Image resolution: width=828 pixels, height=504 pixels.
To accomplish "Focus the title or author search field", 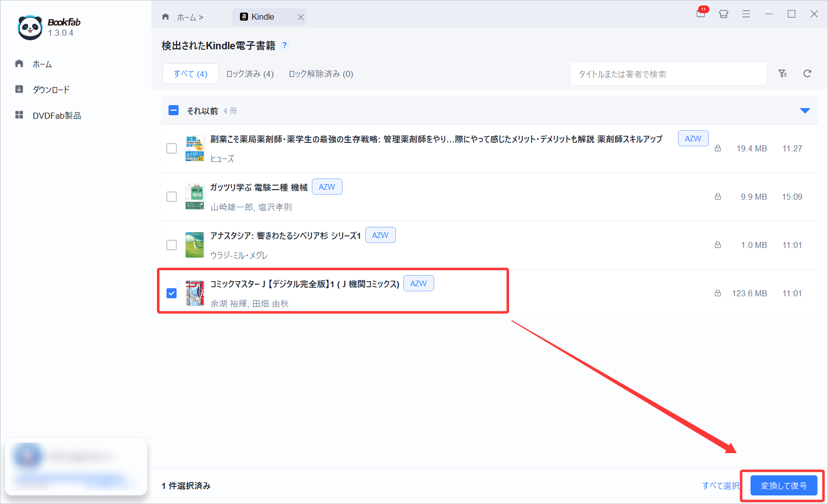I will [x=668, y=74].
